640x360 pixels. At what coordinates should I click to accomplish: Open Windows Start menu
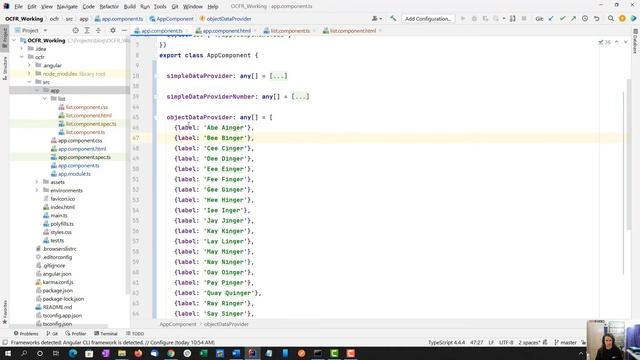click(x=8, y=353)
